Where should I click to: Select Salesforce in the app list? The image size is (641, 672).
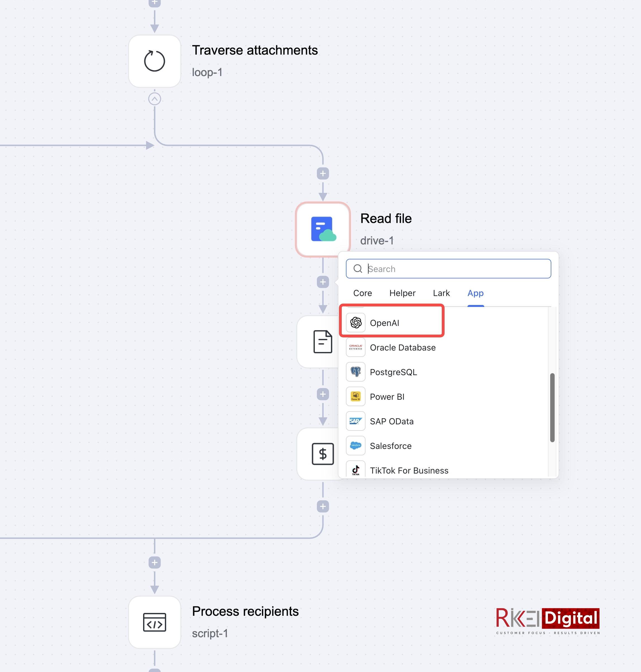(390, 446)
